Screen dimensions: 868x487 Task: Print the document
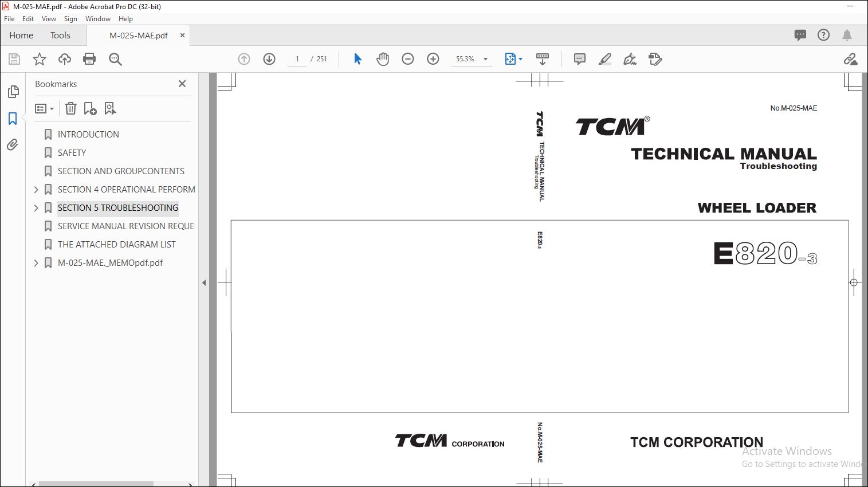tap(89, 59)
